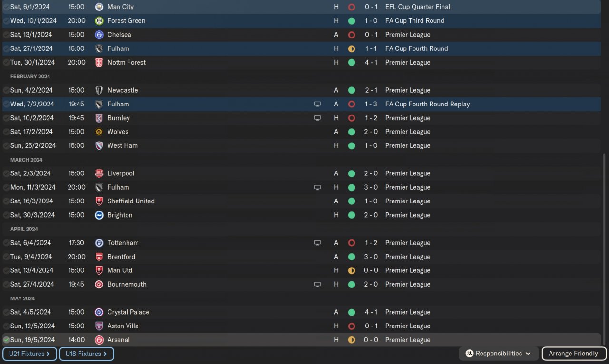Click the Tottenham club badge
The image size is (609, 364).
[x=99, y=243]
